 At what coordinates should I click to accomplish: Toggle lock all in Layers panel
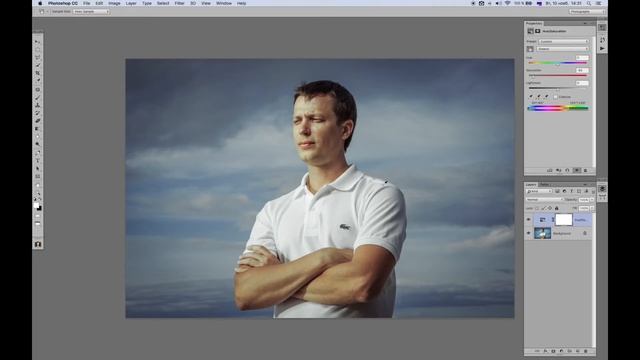point(556,208)
